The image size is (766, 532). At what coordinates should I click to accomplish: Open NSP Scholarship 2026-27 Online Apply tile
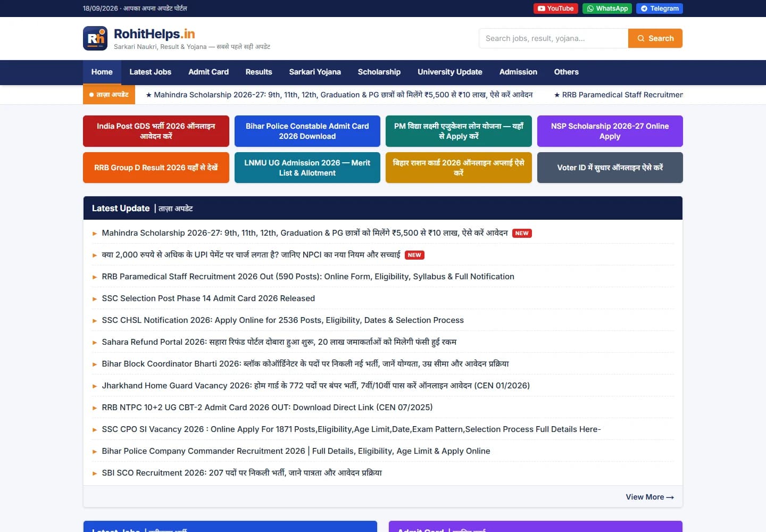(x=610, y=131)
